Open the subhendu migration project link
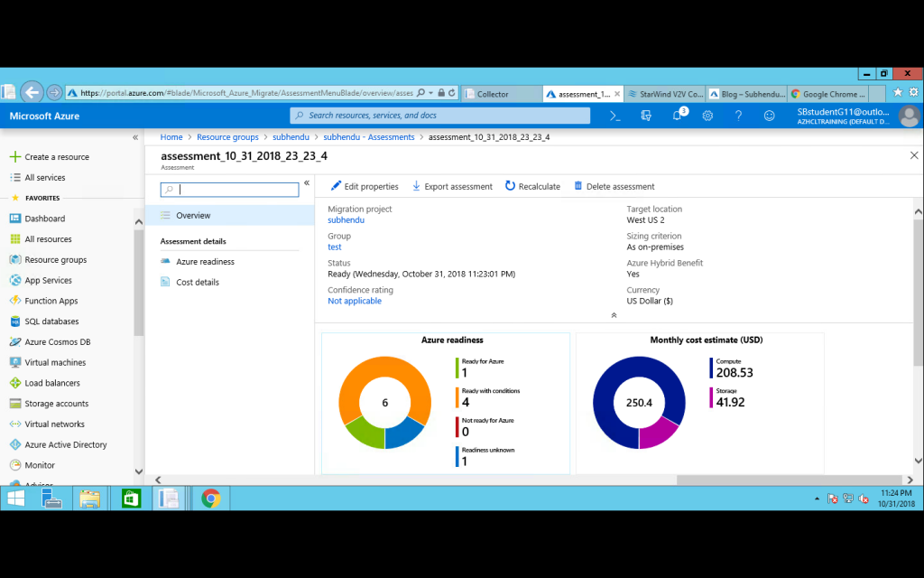The width and height of the screenshot is (924, 578). [346, 220]
